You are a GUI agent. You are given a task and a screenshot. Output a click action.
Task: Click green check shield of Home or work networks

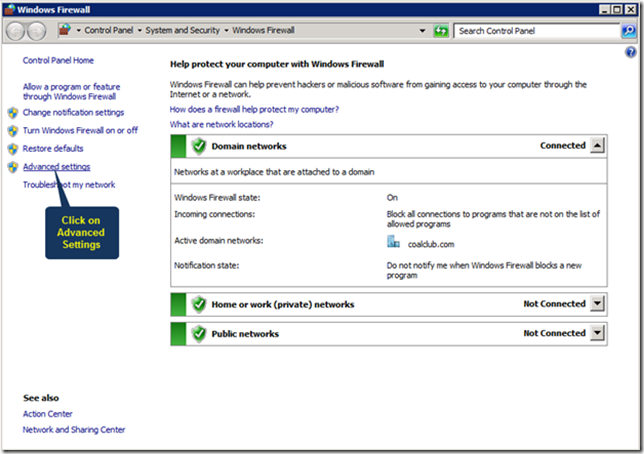coord(199,304)
